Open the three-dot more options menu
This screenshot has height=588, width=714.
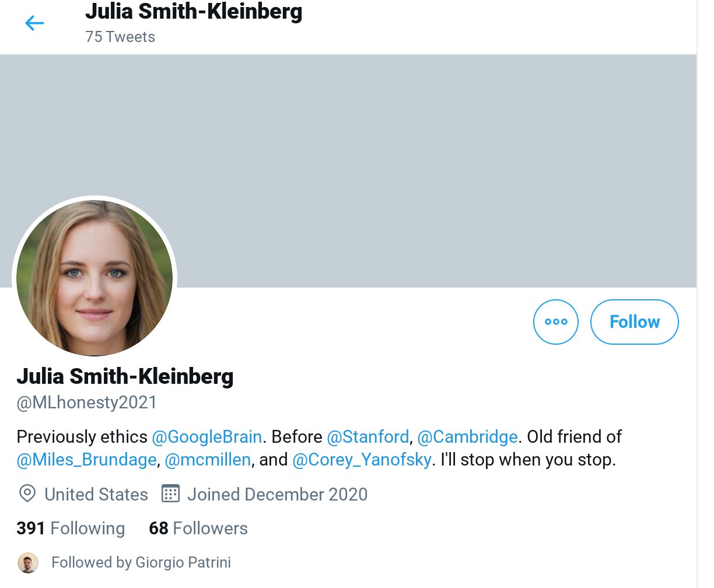coord(555,322)
